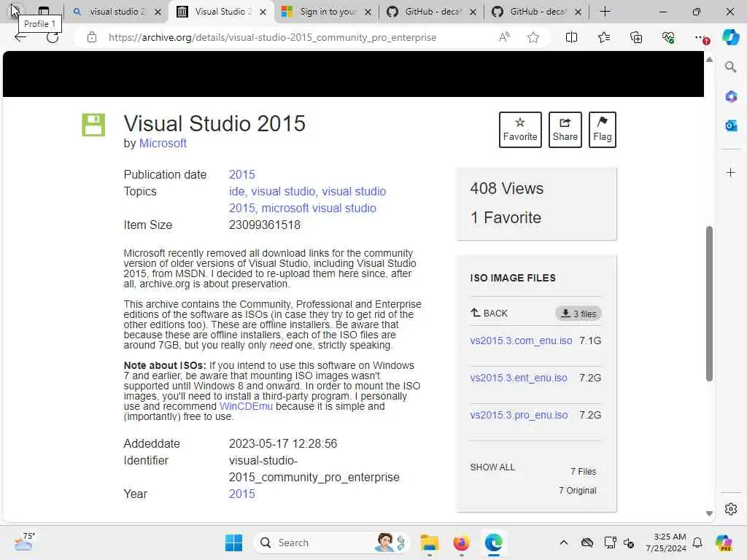This screenshot has width=747, height=560.
Task: Open the Microsoft author link
Action: (163, 144)
